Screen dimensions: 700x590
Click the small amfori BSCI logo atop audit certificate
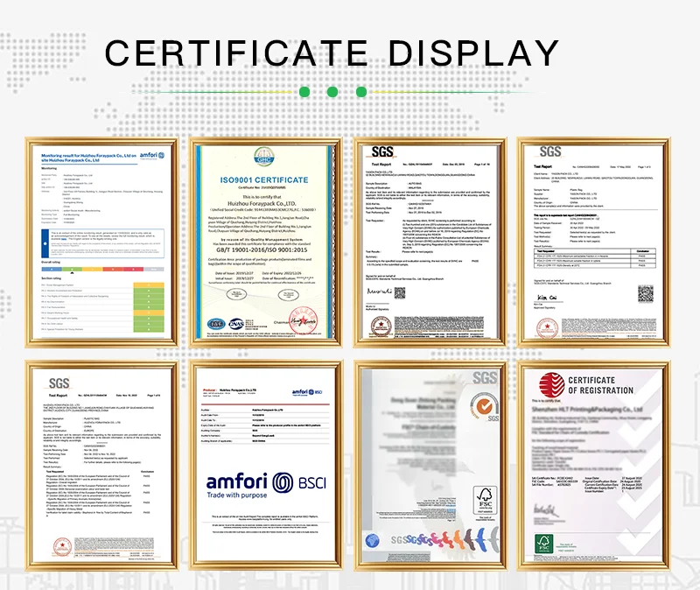pos(307,392)
